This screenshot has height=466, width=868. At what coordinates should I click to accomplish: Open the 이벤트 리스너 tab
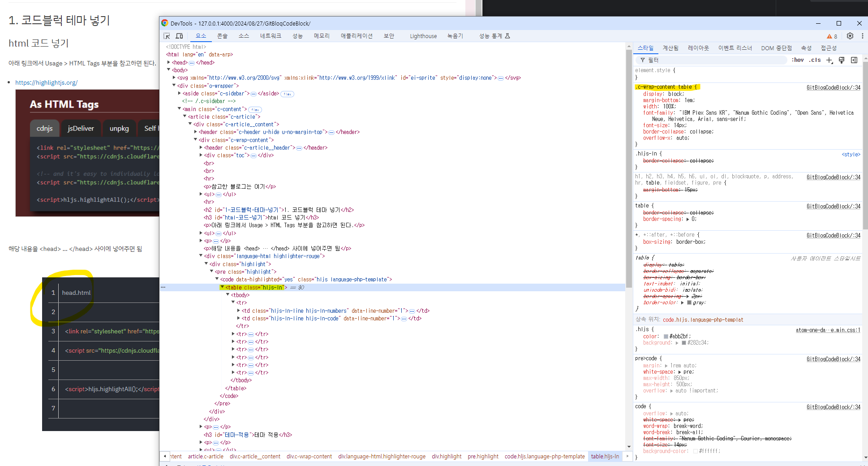click(x=735, y=48)
